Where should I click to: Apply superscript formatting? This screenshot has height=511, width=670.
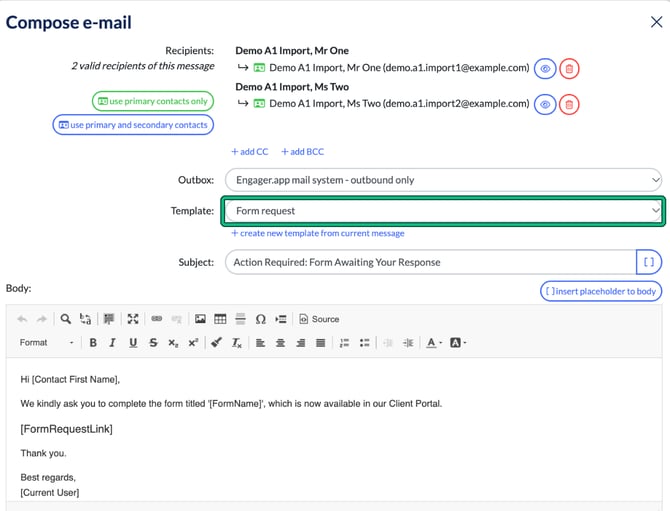pyautogui.click(x=193, y=343)
